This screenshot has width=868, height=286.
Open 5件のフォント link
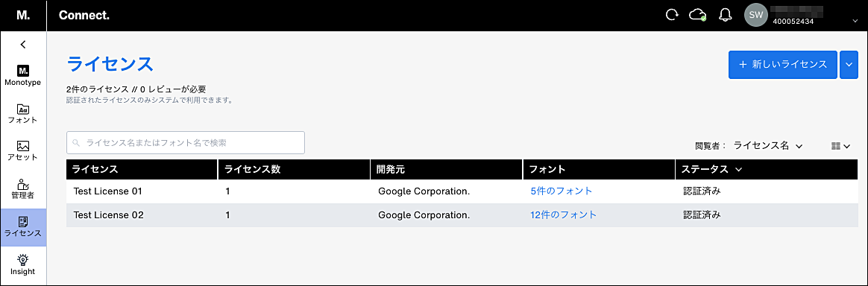(x=562, y=191)
